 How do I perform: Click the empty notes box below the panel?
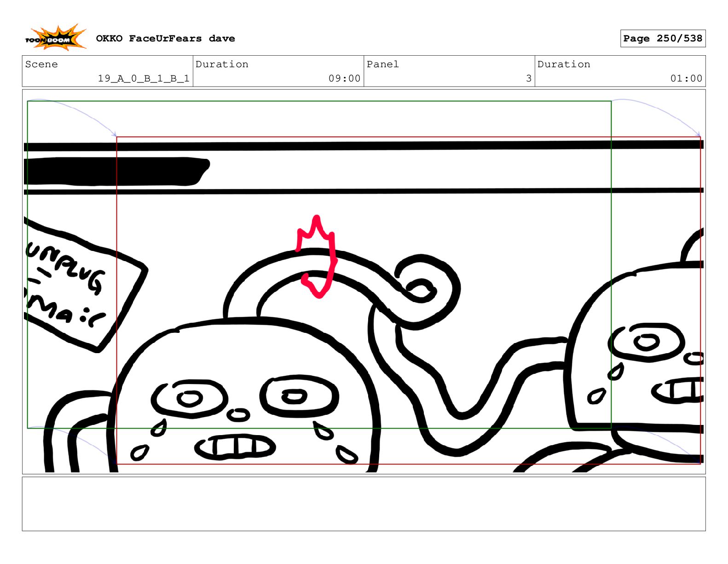point(364,504)
